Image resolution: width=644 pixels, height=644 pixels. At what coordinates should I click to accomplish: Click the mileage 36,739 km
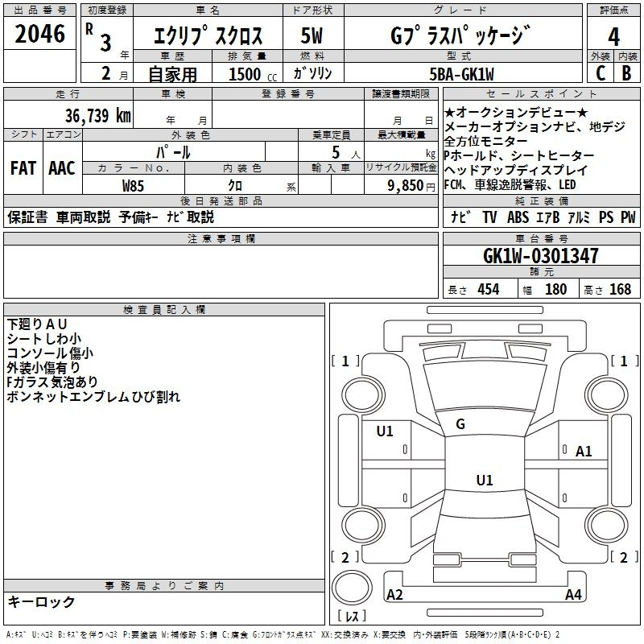97,116
